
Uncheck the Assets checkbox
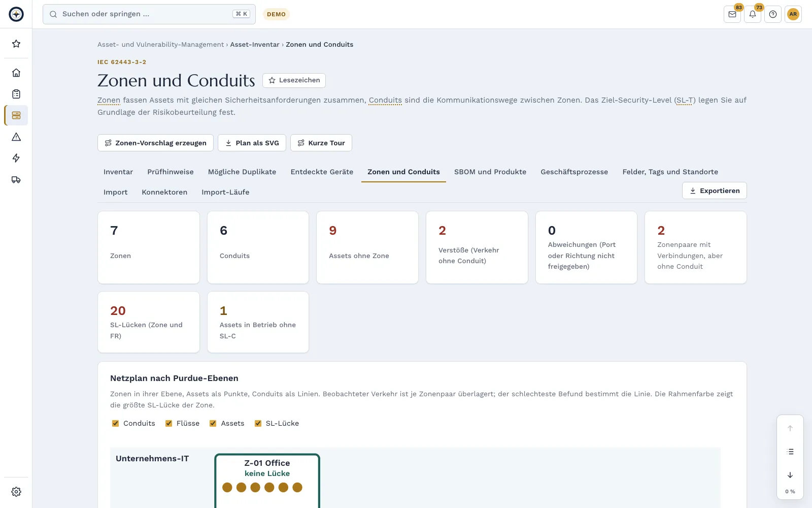click(x=213, y=423)
